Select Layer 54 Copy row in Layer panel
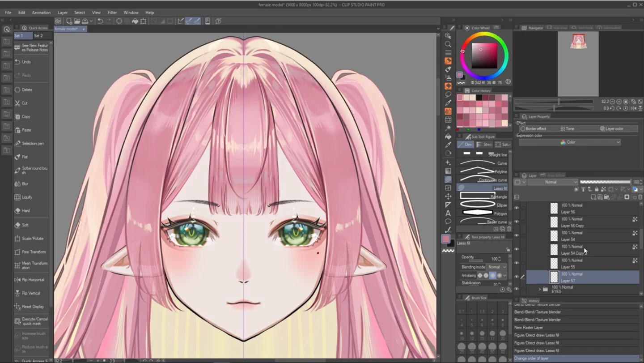The width and height of the screenshot is (644, 363). click(x=583, y=250)
